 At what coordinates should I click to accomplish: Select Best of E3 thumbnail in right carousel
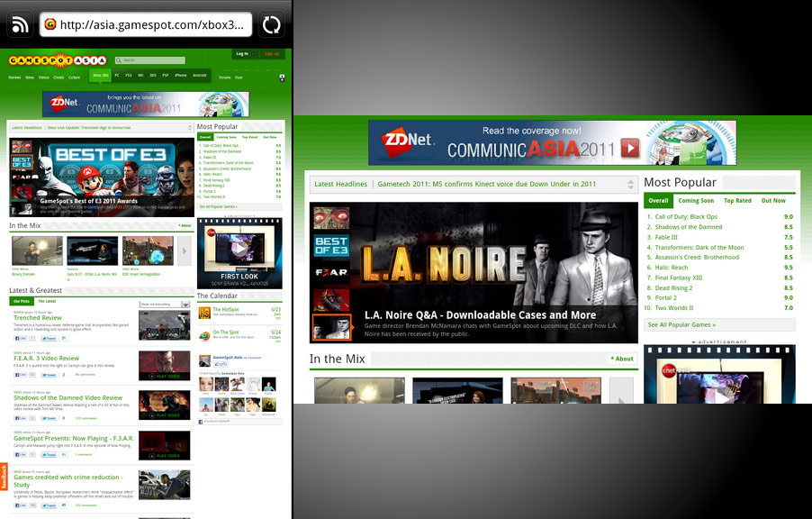tap(331, 246)
